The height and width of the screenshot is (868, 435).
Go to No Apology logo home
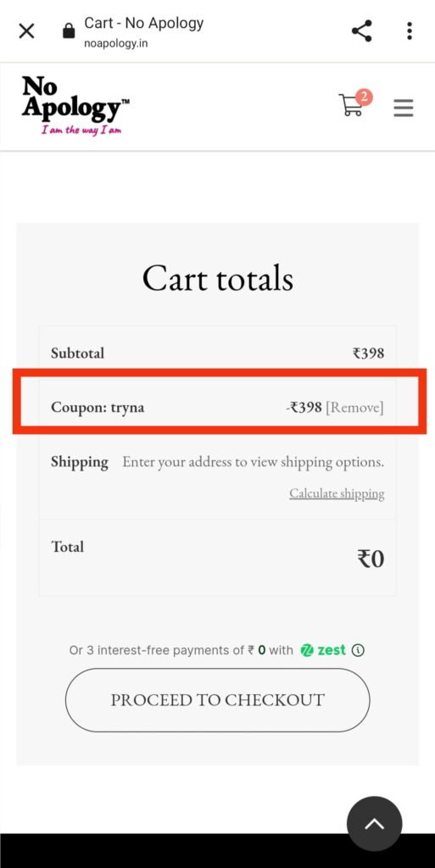pos(75,105)
